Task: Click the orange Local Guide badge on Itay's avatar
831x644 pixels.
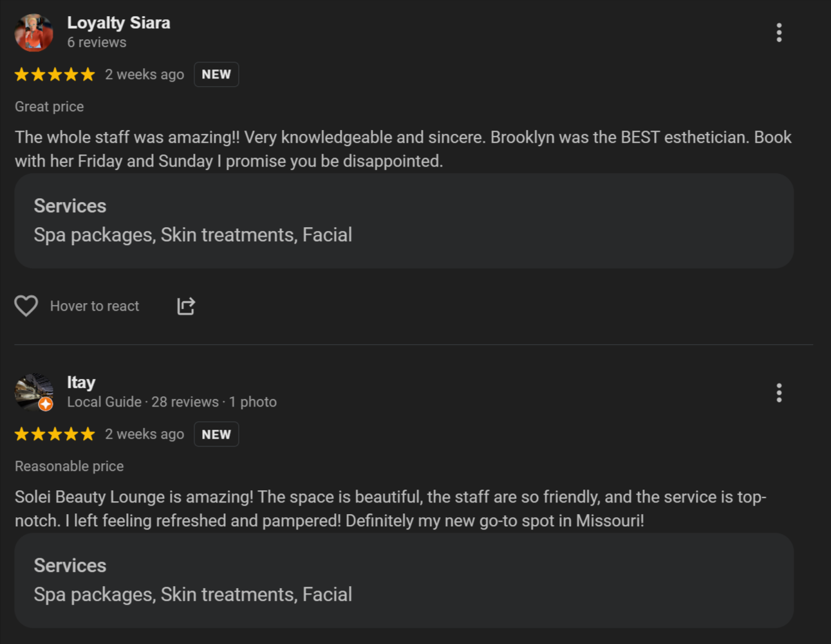Action: (x=46, y=404)
